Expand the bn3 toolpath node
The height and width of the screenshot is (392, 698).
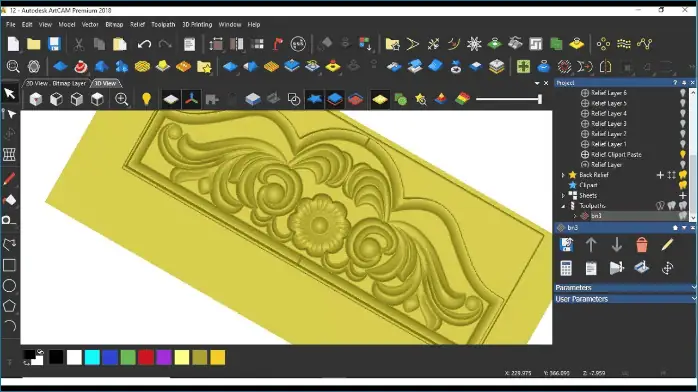click(x=575, y=216)
